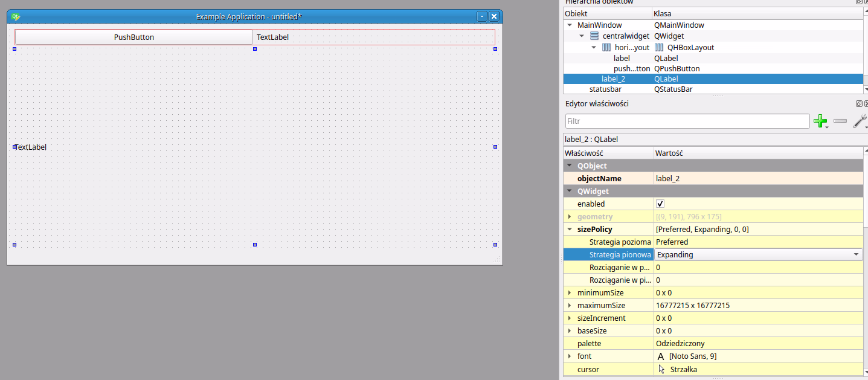The width and height of the screenshot is (868, 380).
Task: Open the Strategia pionowa Expanding dropdown
Action: (856, 255)
